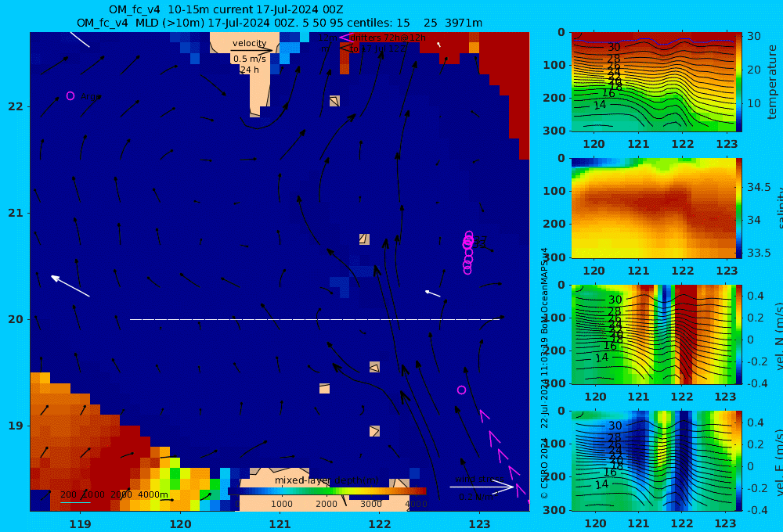
Task: Click latitude tick label 19 on map
Action: 16,426
